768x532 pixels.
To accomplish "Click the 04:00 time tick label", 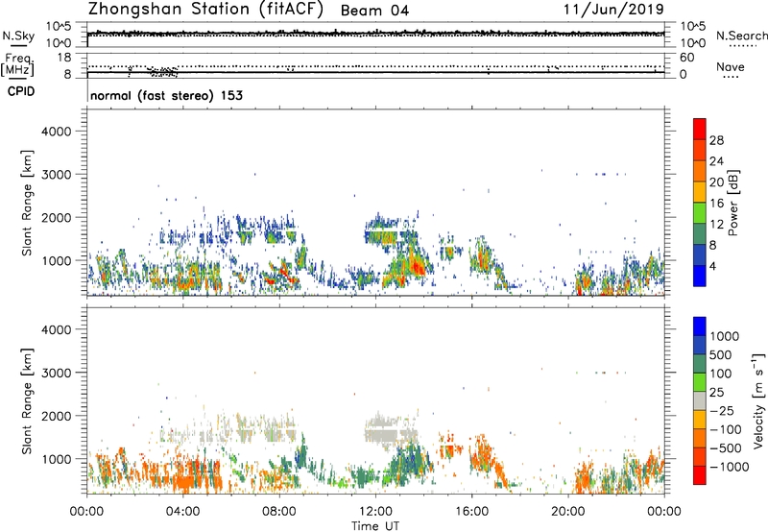I will tap(182, 512).
